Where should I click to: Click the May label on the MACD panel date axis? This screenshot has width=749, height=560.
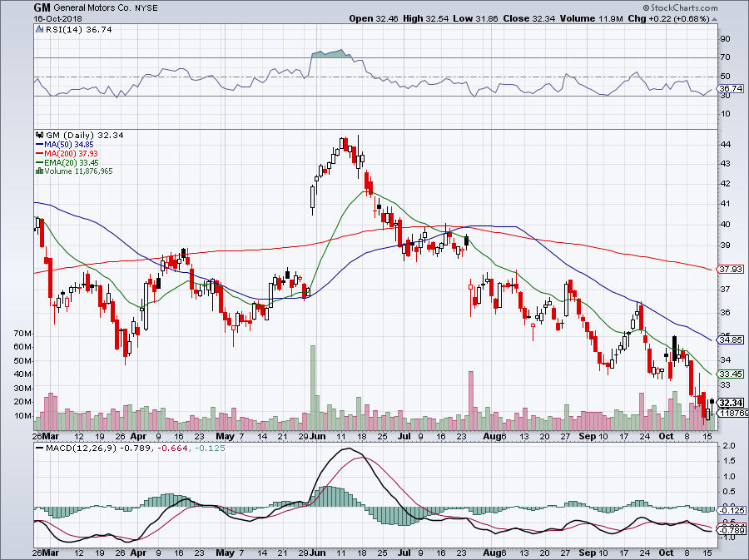point(225,553)
